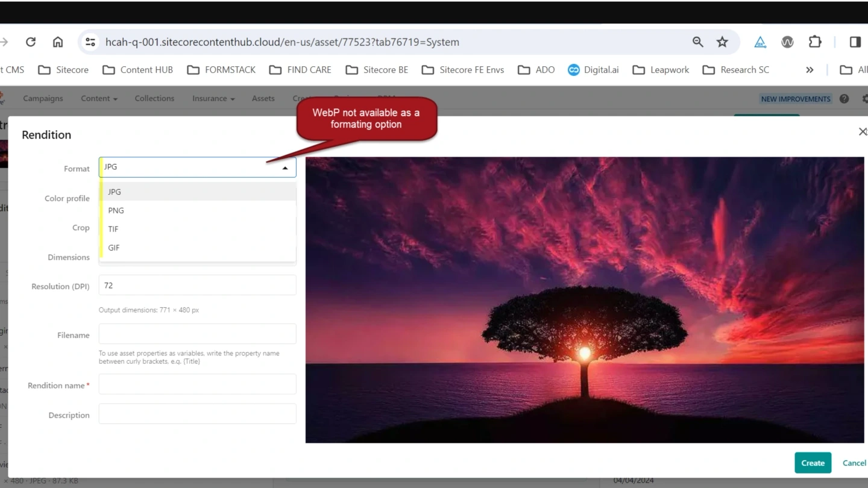The height and width of the screenshot is (488, 868).
Task: Open the Content menu in navigation
Action: 99,98
